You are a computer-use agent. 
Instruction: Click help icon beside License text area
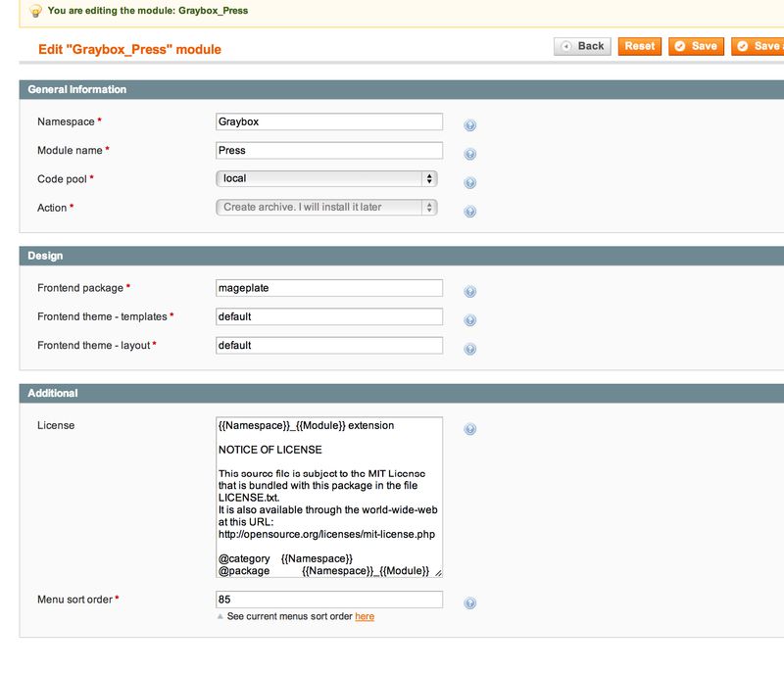click(470, 429)
